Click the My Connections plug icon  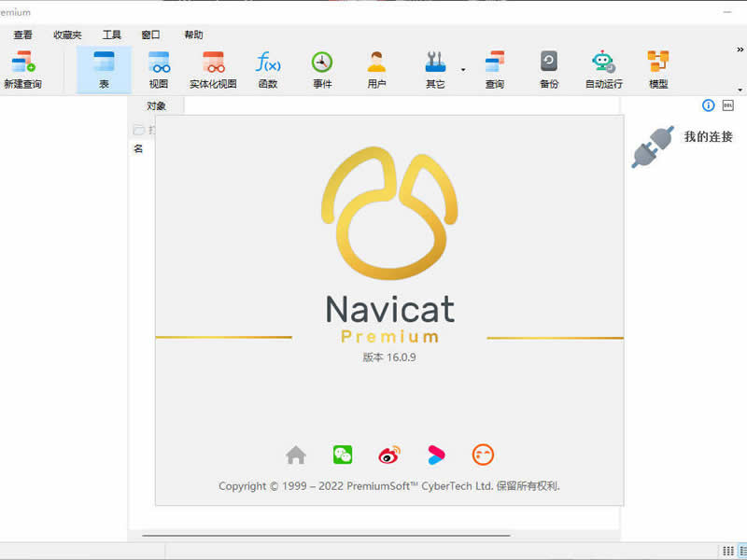click(653, 147)
